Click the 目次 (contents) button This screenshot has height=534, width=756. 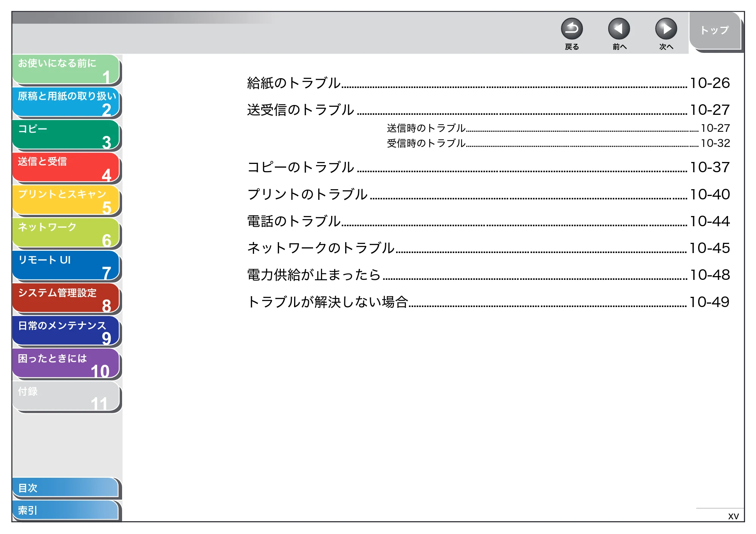tap(65, 488)
